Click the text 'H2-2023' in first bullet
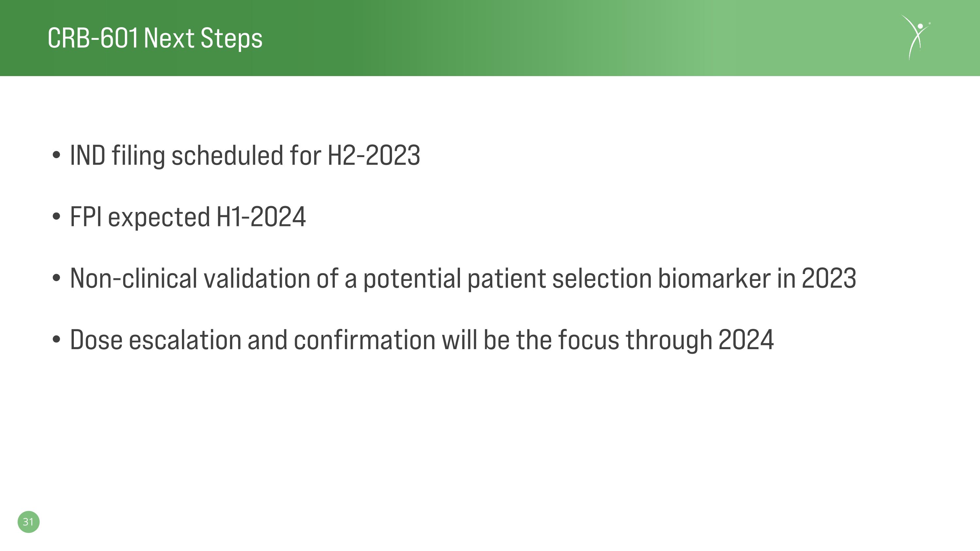 coord(374,155)
